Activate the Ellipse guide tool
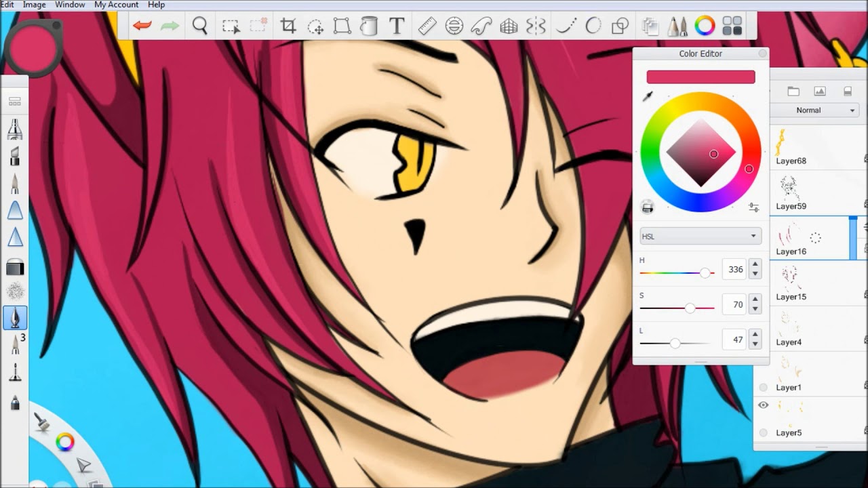The width and height of the screenshot is (868, 488). [454, 26]
